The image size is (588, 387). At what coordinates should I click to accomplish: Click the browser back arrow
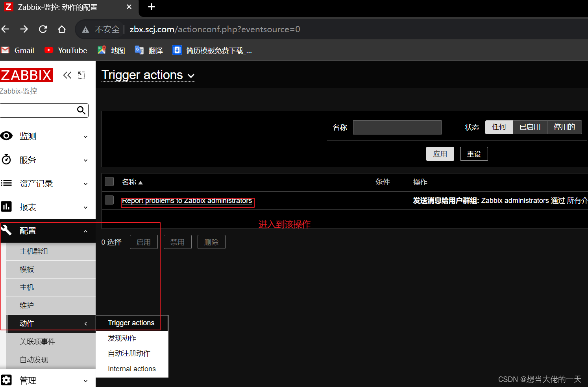[x=5, y=29]
